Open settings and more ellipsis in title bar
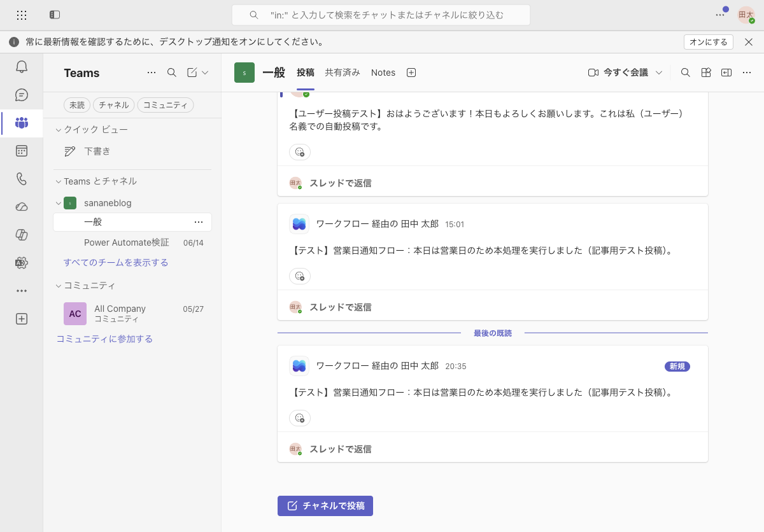This screenshot has height=532, width=764. [x=720, y=15]
